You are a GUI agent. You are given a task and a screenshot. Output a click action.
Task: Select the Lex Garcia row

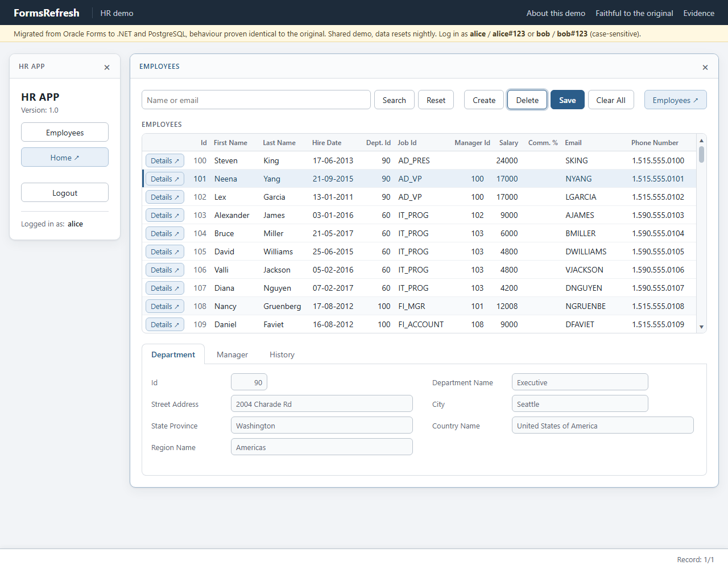click(x=419, y=197)
